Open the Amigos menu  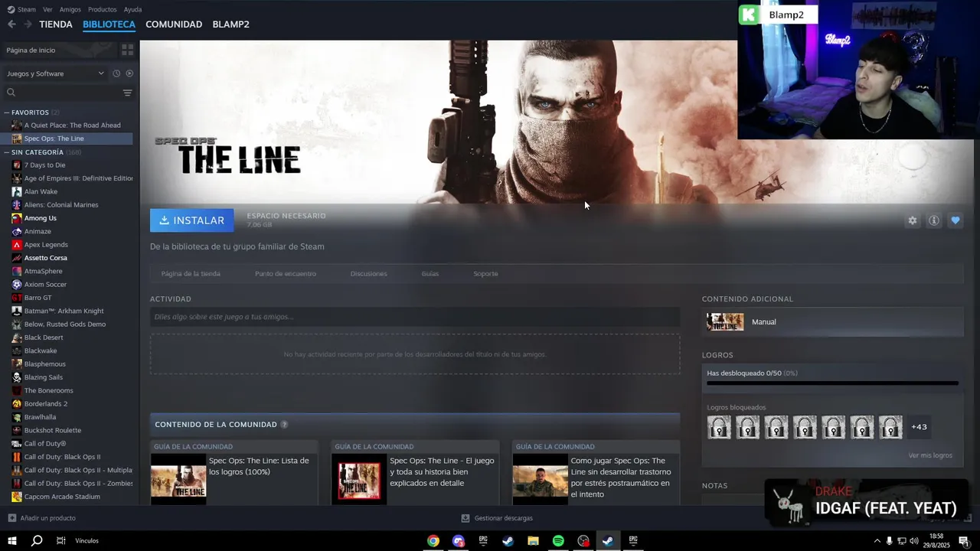(70, 9)
